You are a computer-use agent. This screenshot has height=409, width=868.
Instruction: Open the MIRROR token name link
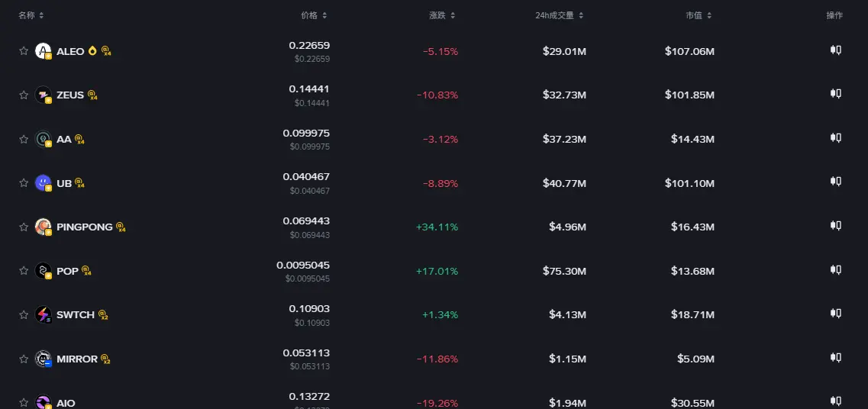[x=77, y=359]
